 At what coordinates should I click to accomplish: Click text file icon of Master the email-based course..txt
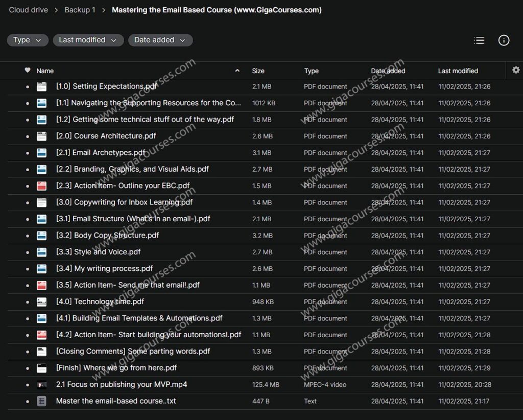[x=41, y=401]
